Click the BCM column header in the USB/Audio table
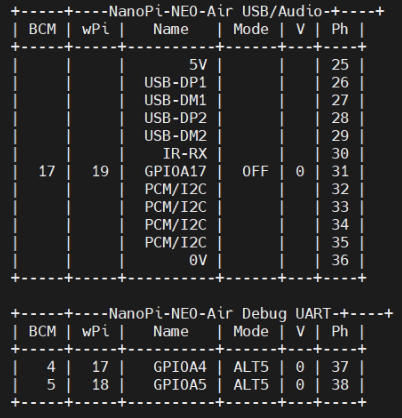 42,29
